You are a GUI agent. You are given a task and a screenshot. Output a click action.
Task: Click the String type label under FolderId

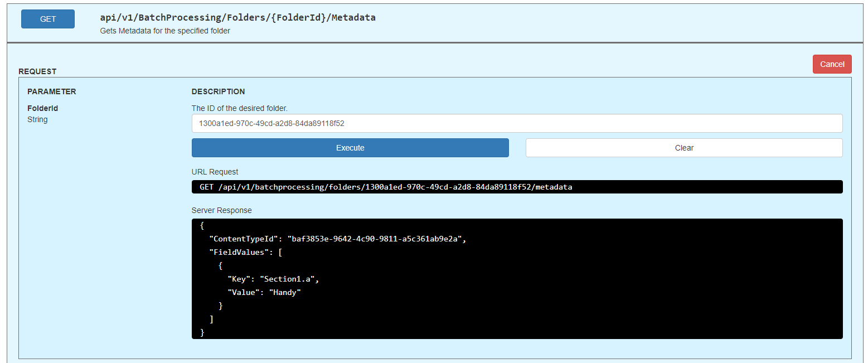pos(37,119)
